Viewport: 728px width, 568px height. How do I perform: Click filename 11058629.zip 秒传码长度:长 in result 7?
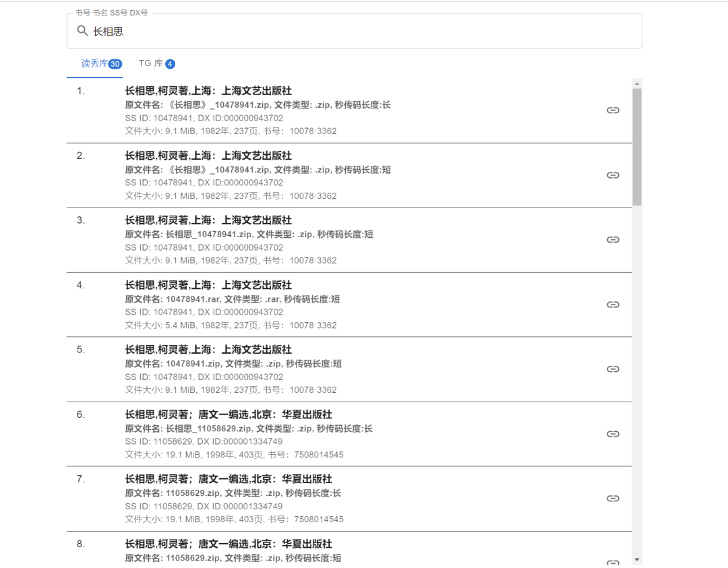click(233, 493)
